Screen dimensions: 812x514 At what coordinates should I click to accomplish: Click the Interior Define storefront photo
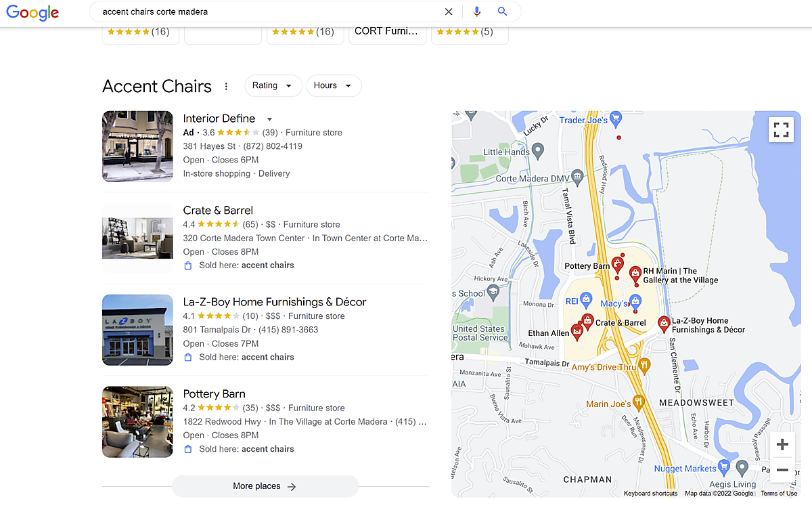[137, 146]
